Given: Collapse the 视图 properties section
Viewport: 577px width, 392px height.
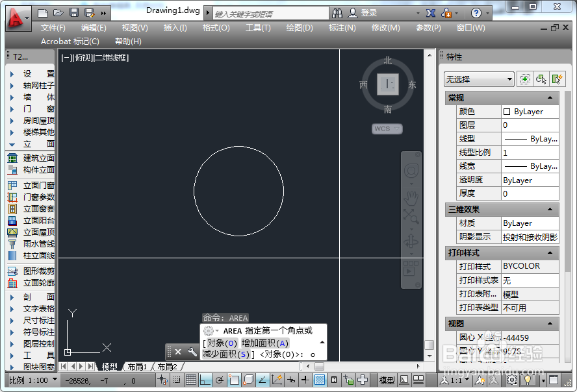Looking at the screenshot, I should coord(550,324).
